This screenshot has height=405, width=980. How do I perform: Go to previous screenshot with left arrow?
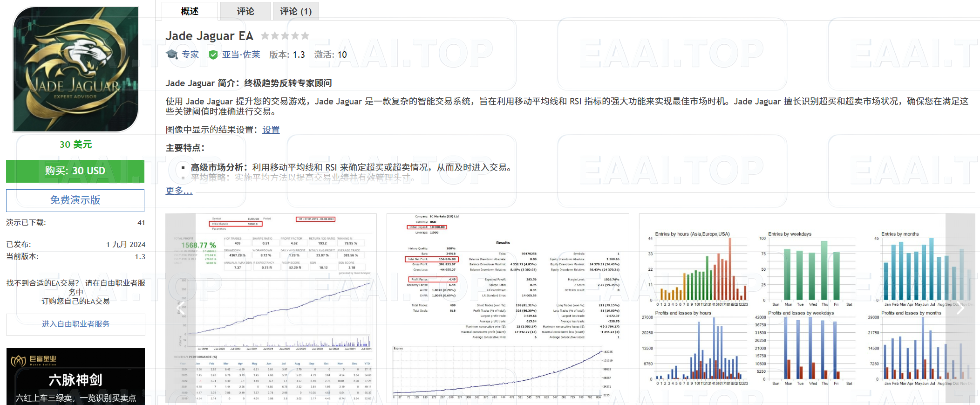pyautogui.click(x=181, y=308)
